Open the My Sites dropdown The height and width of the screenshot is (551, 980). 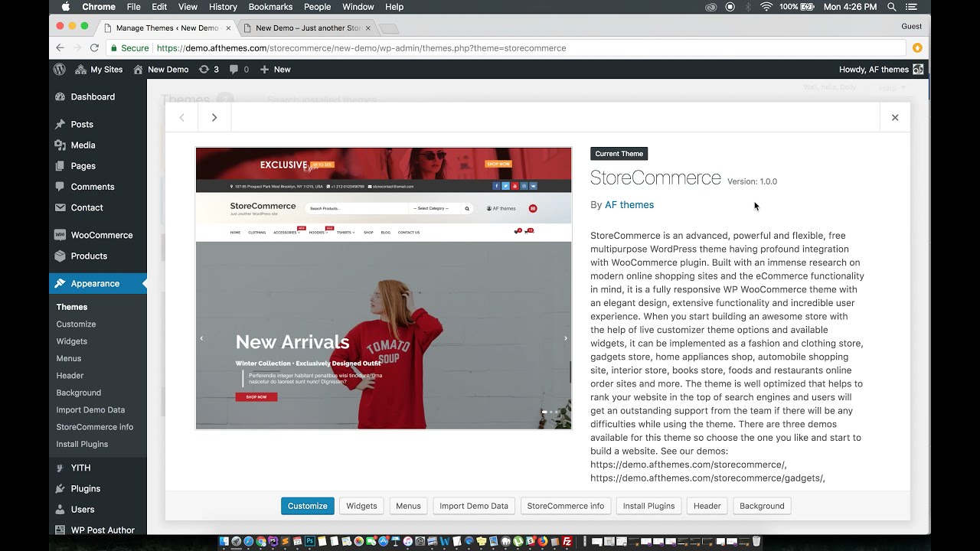tap(99, 69)
